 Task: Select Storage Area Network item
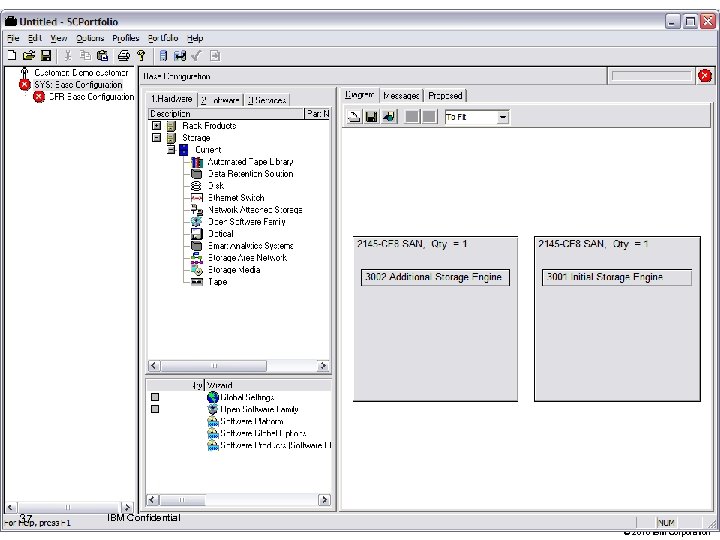[x=248, y=258]
